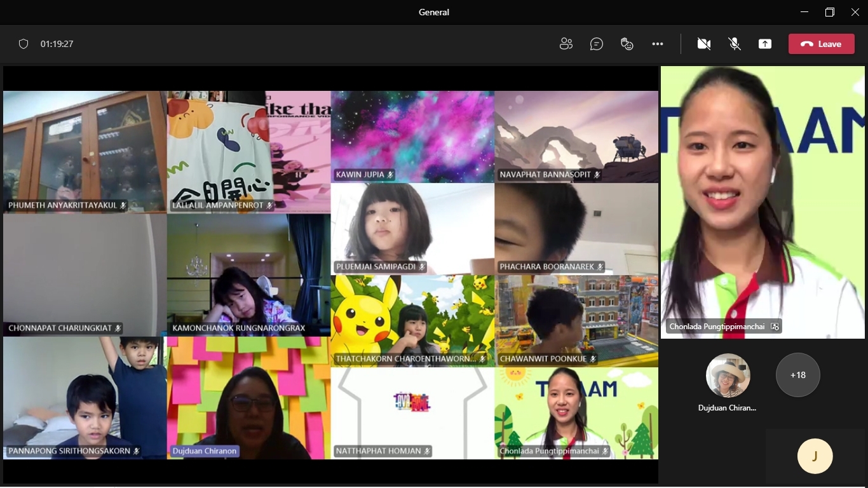
Task: Toggle the camera on
Action: (703, 44)
